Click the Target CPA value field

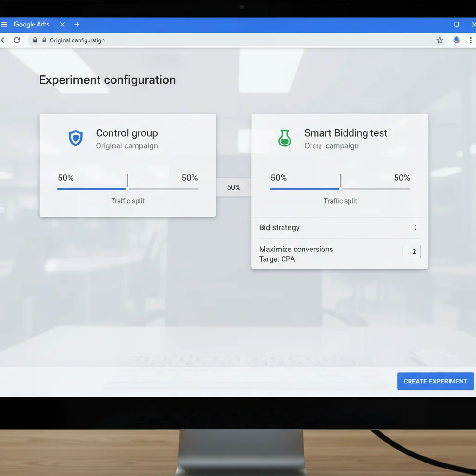tap(411, 251)
